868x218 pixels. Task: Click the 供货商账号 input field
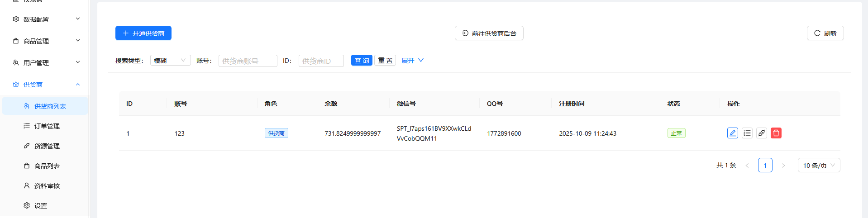point(248,61)
